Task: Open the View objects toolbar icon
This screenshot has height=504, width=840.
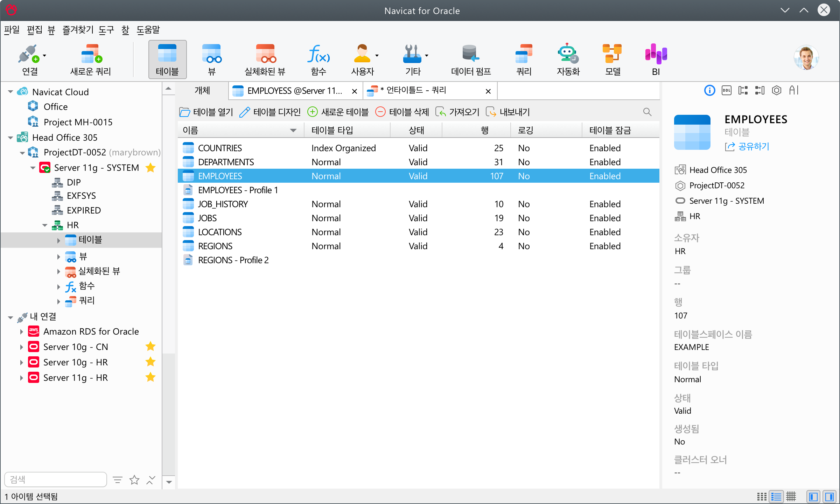Action: click(x=211, y=60)
